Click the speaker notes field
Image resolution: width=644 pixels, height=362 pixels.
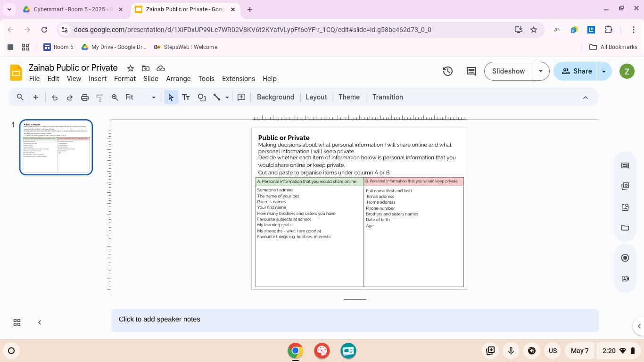[355, 320]
